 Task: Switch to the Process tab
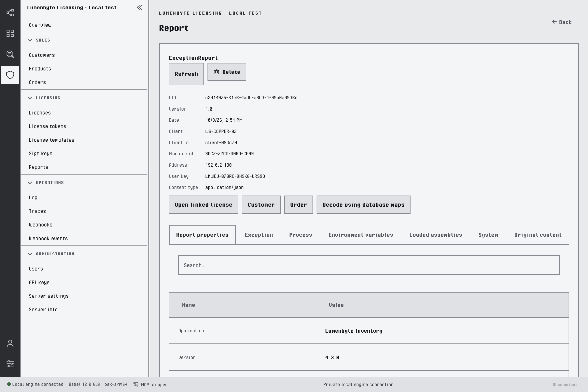(x=301, y=235)
